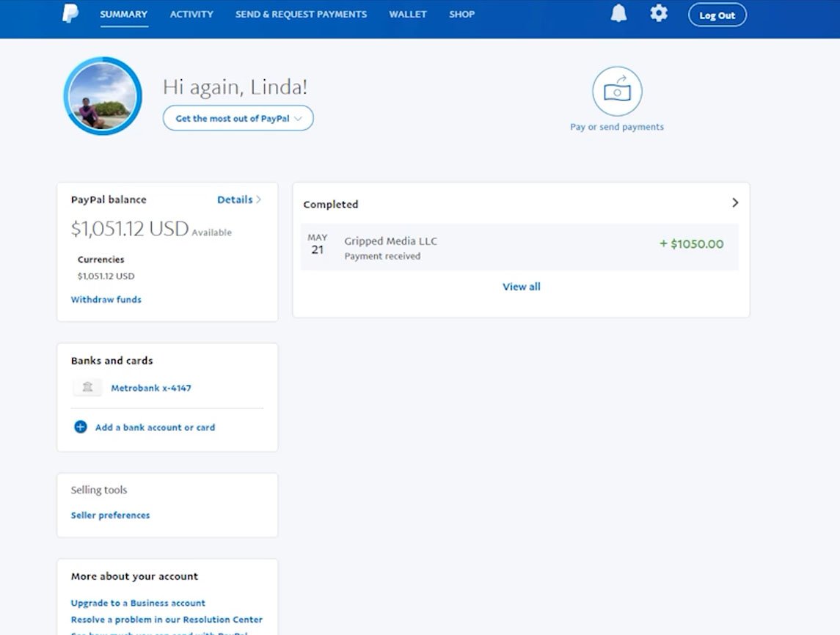Select View all to see transactions
Image resolution: width=840 pixels, height=635 pixels.
(x=521, y=287)
